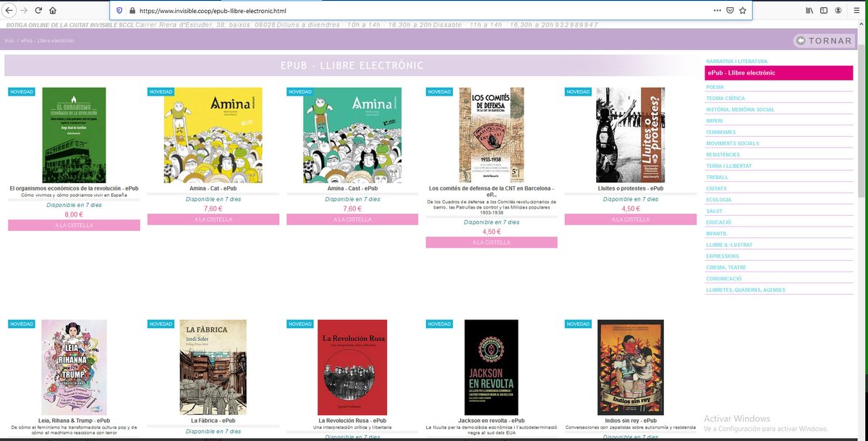Open La Revolución Rusa book cover

point(352,367)
